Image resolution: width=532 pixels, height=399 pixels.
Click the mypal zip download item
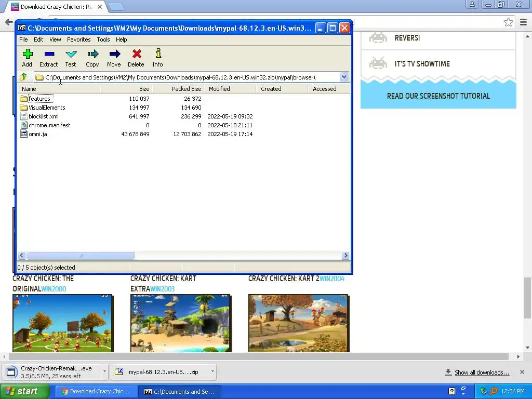pos(159,371)
